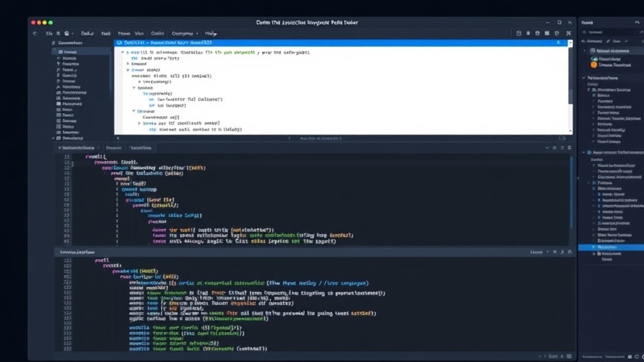This screenshot has width=644, height=362.
Task: Click the first status icon at the right window's bottom
Action: [x=630, y=357]
